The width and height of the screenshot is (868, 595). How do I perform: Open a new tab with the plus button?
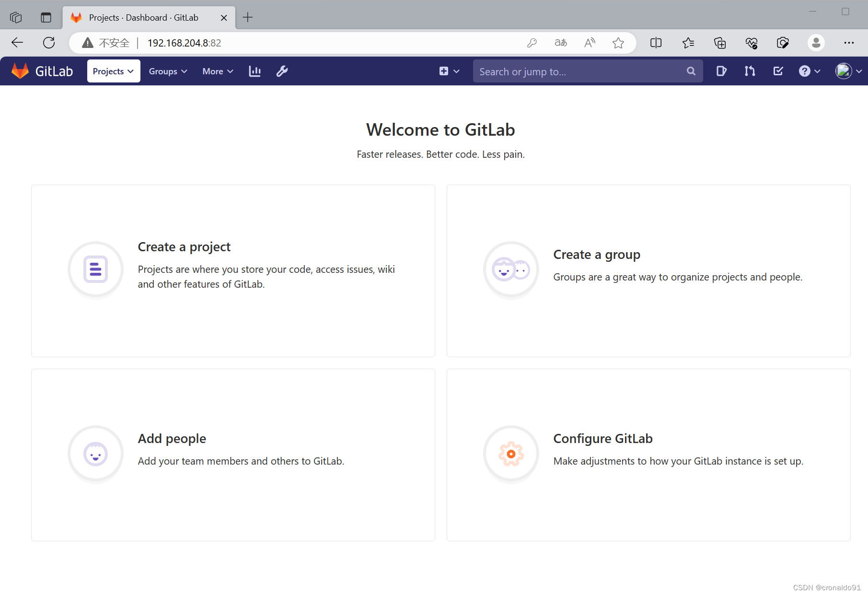click(247, 18)
